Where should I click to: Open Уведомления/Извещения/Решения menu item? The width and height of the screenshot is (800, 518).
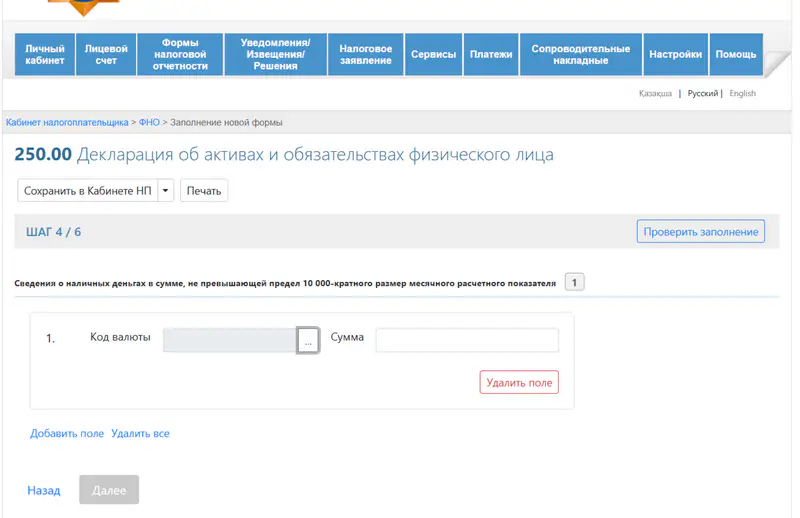pyautogui.click(x=276, y=55)
